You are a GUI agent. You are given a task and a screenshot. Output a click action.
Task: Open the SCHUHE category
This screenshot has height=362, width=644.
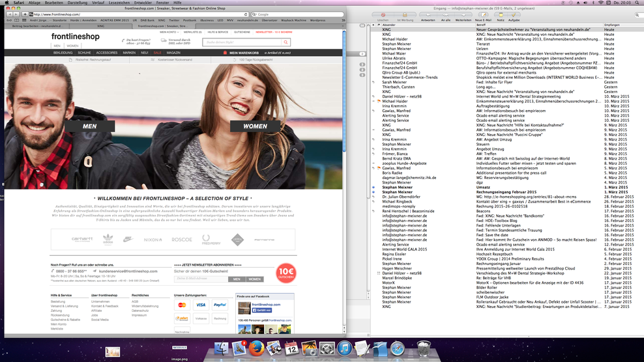84,53
